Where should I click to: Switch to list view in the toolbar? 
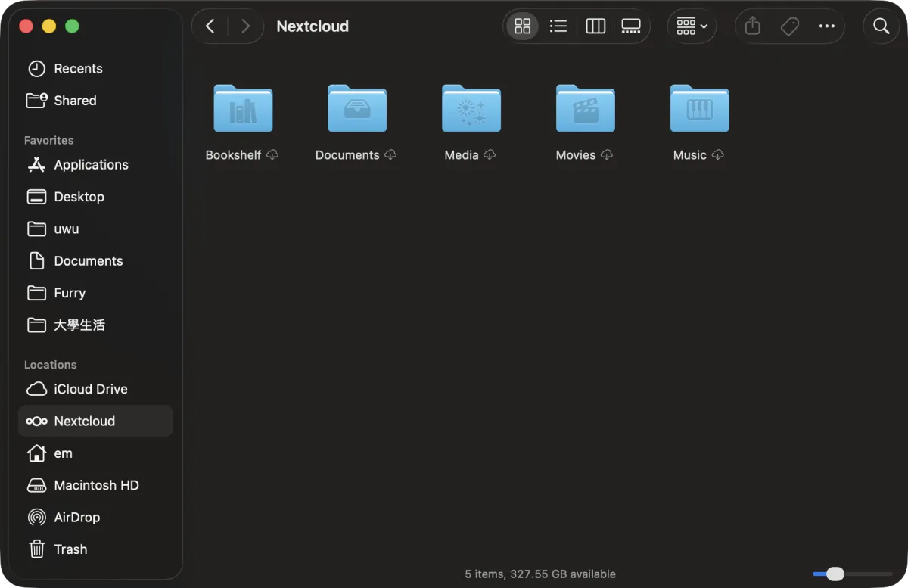[558, 26]
